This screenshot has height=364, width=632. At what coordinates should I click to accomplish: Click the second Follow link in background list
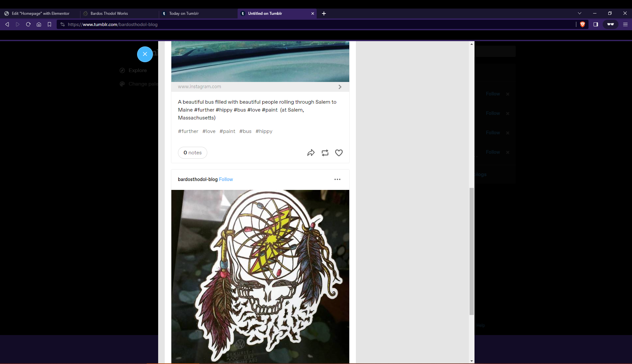[493, 113]
